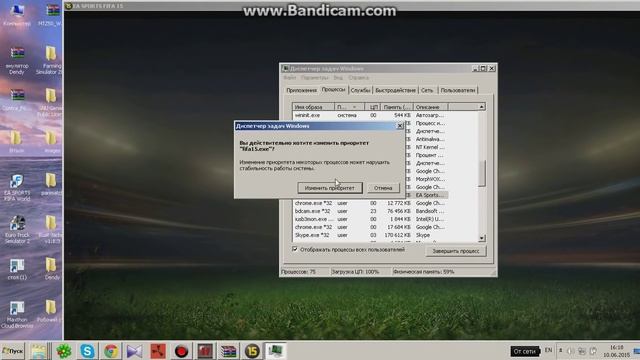Click the От сети battery indicator
This screenshot has height=360, width=640.
click(524, 351)
